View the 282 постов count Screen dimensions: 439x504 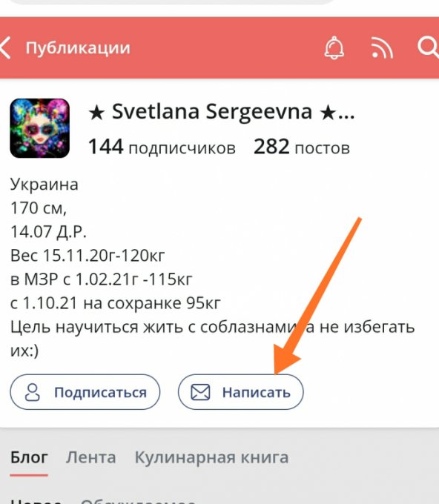[x=302, y=147]
